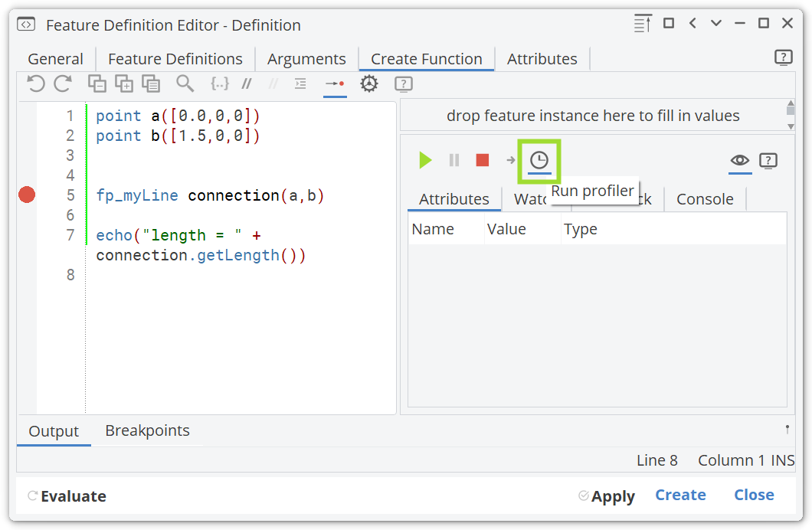Viewport: 812px width, 530px height.
Task: Click "fp_myLine connection(a,b)" code line
Action: coord(210,195)
